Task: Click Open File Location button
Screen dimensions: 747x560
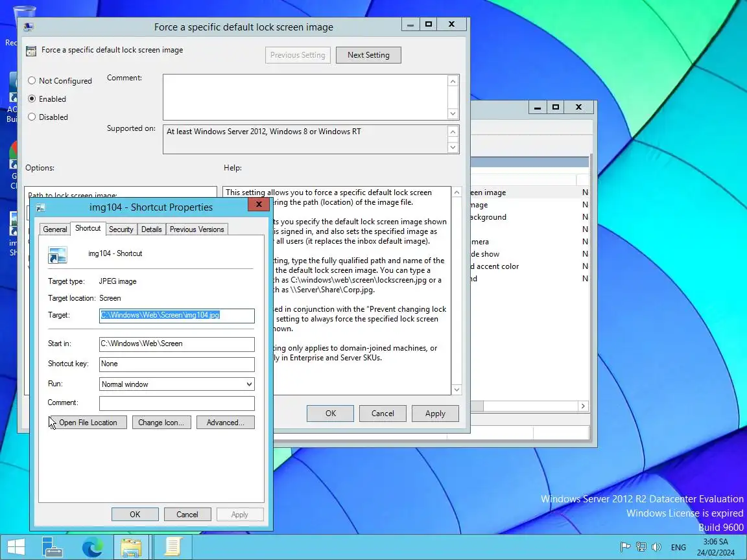Action: pyautogui.click(x=88, y=423)
